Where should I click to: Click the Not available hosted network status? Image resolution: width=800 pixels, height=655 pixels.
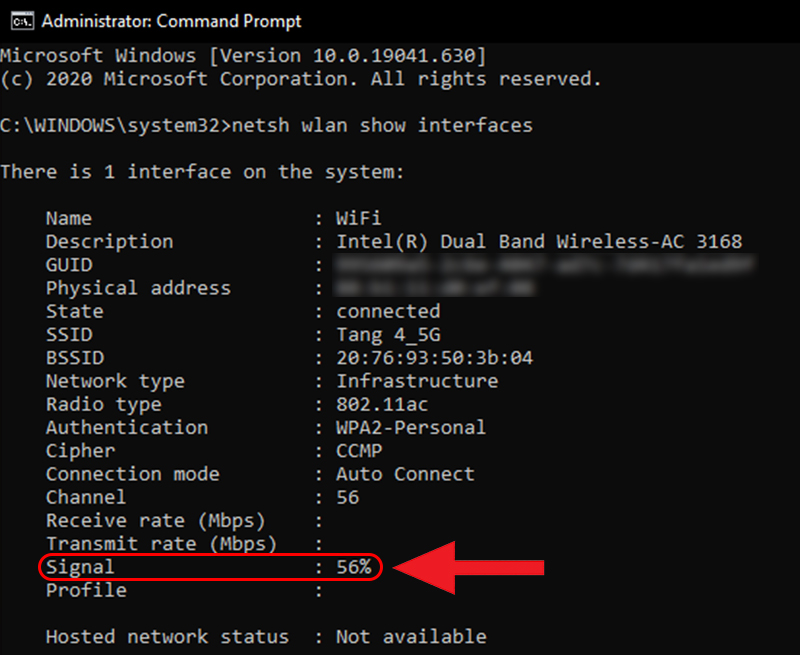tap(411, 636)
